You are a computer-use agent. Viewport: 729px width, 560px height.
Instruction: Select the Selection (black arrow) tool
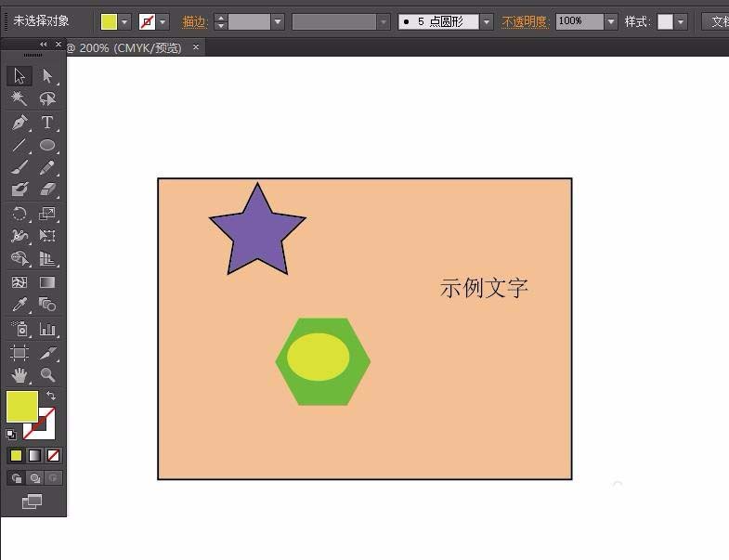(20, 76)
